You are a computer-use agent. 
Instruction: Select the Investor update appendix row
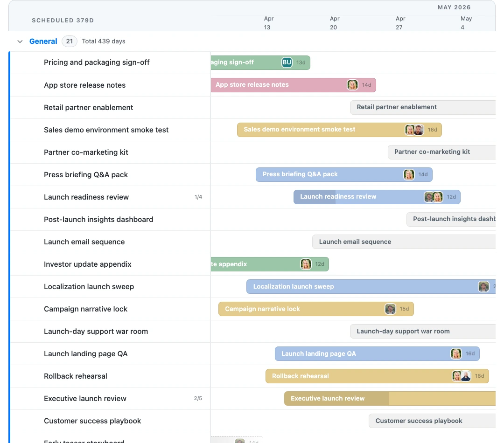click(x=111, y=264)
